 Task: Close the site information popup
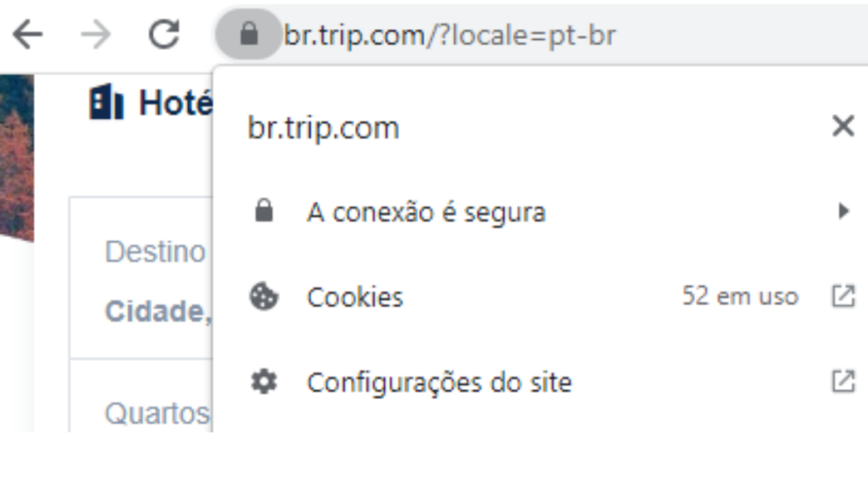tap(843, 125)
